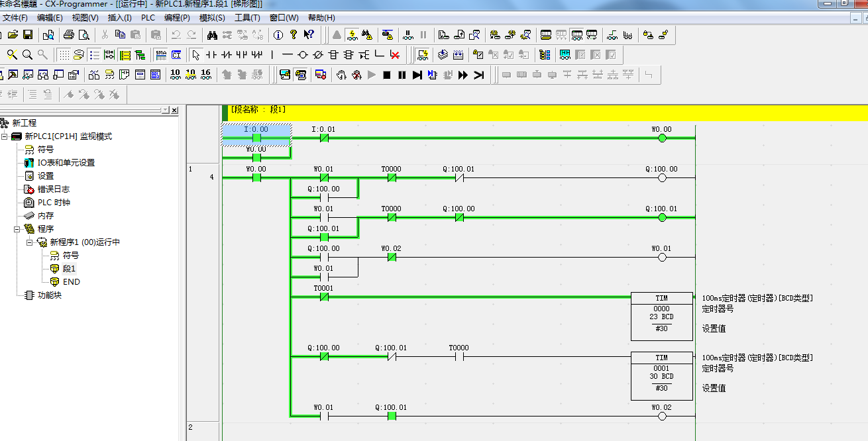Collapse the 程序 tree node

click(x=17, y=229)
